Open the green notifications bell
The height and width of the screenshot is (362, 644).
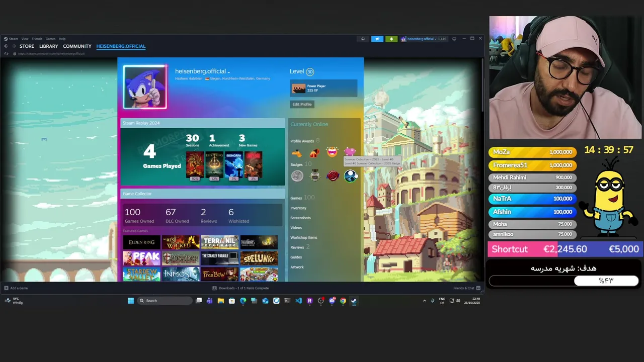(391, 39)
